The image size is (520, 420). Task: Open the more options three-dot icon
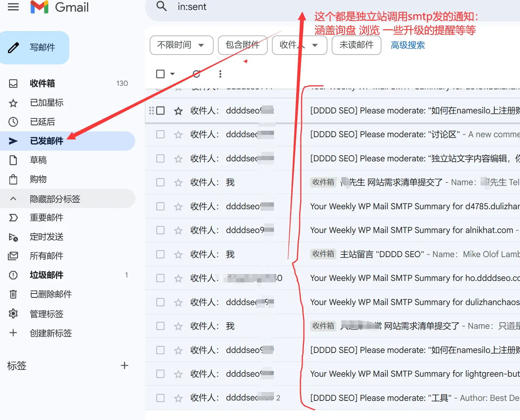coord(220,74)
